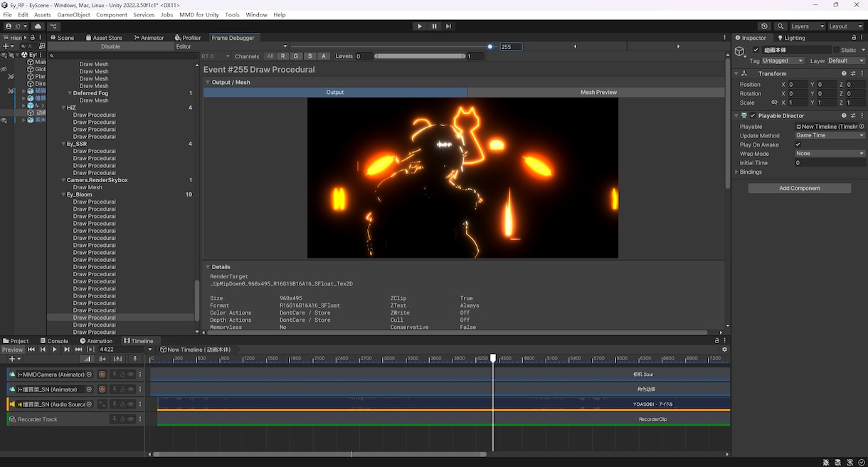Viewport: 868px width, 467px height.
Task: Open the Undo History clock icon
Action: pyautogui.click(x=765, y=26)
